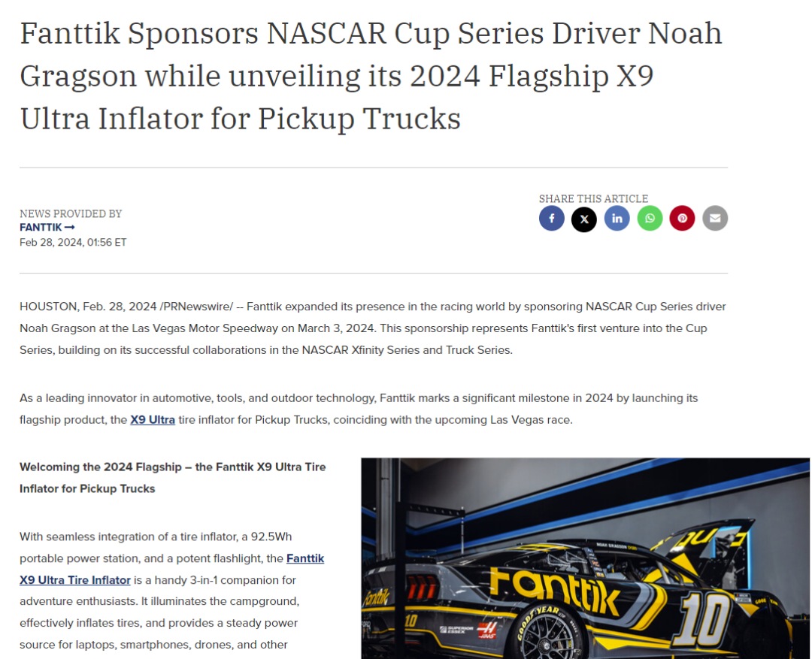Screen dimensions: 812x659
Task: Share the article by email icon
Action: pos(715,219)
